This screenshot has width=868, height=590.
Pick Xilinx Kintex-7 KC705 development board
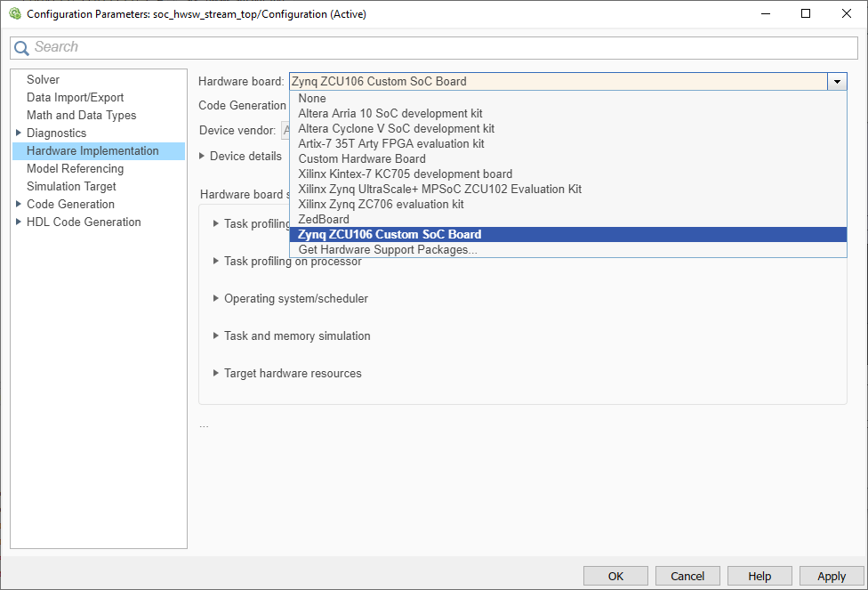click(x=568, y=174)
